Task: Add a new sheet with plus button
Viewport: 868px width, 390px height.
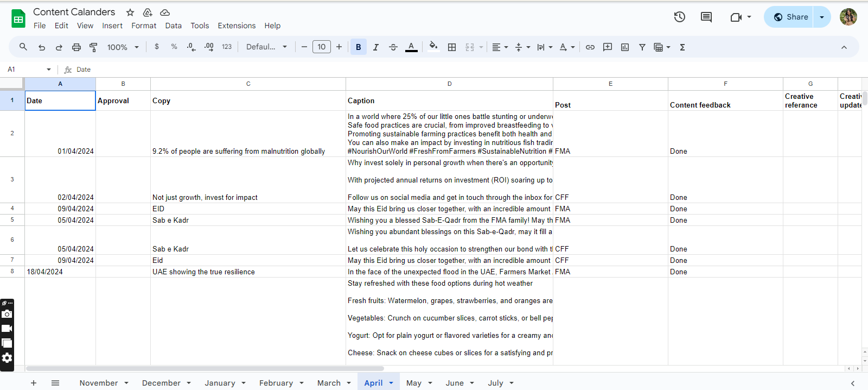Action: [34, 383]
